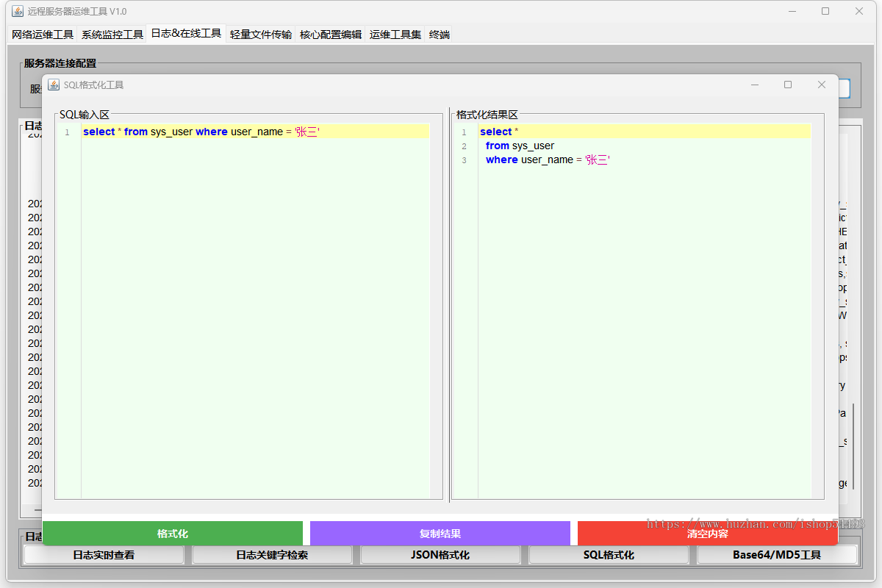Maximize the SQL格式化工具 dialog
The width and height of the screenshot is (882, 588).
tap(788, 85)
